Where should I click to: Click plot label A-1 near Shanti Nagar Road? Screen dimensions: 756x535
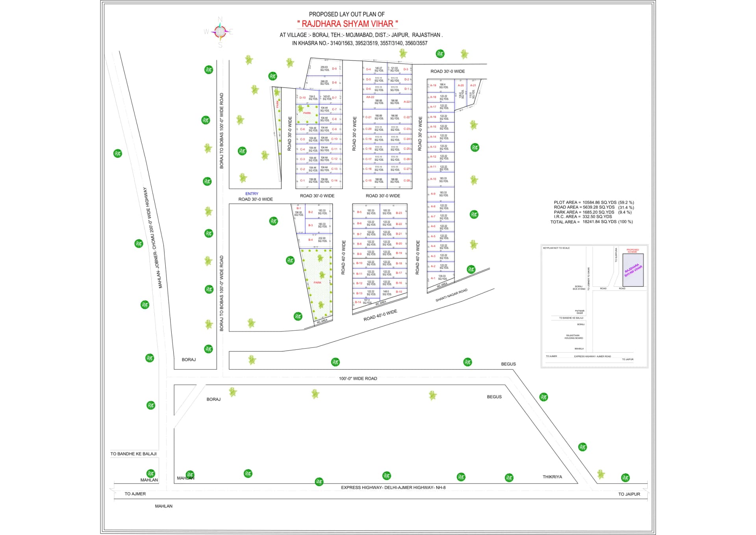coord(433,278)
